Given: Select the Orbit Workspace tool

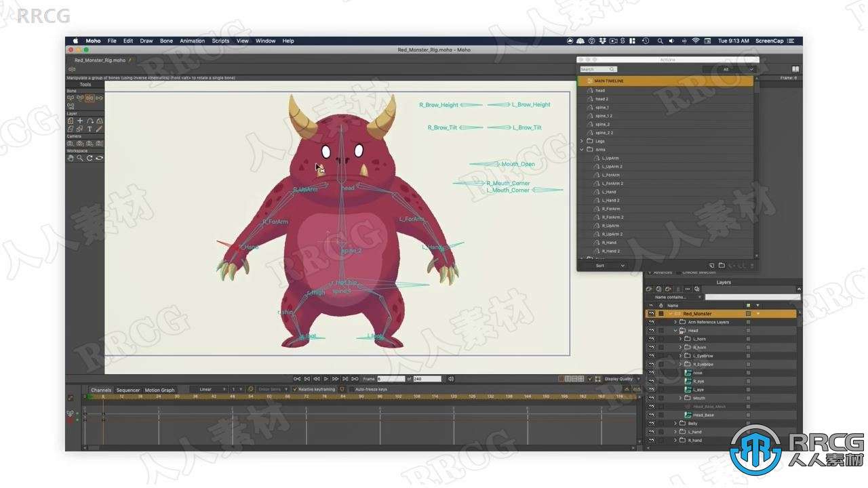Looking at the screenshot, I should pos(99,158).
